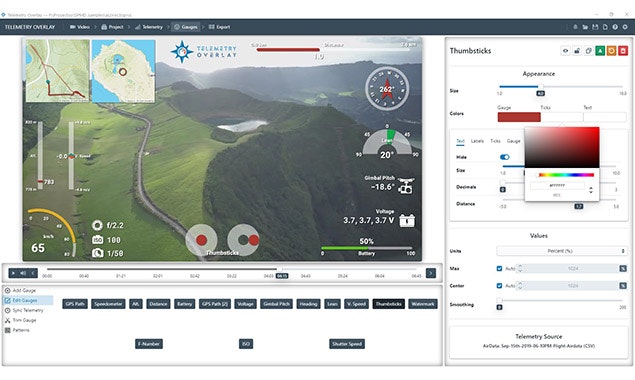This screenshot has width=635, height=380.
Task: Open the Patterns option
Action: 17,330
